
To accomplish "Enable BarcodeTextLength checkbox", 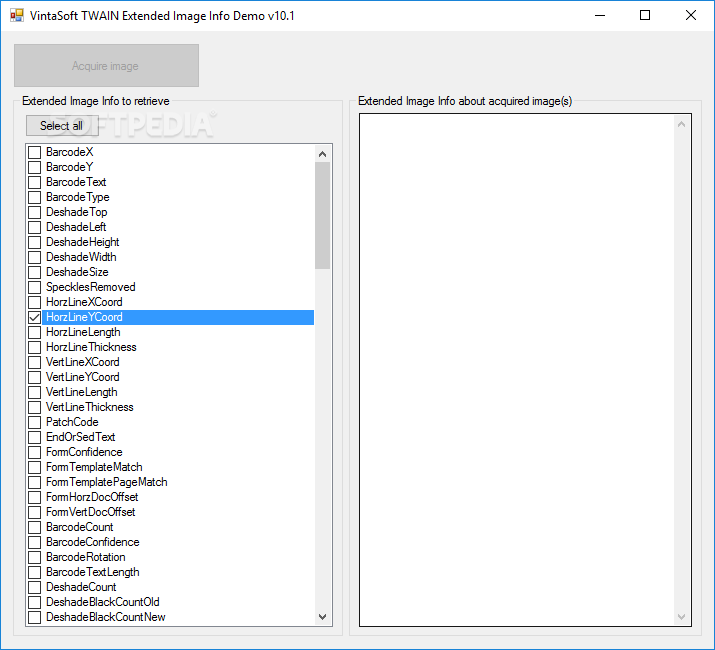I will coord(35,572).
